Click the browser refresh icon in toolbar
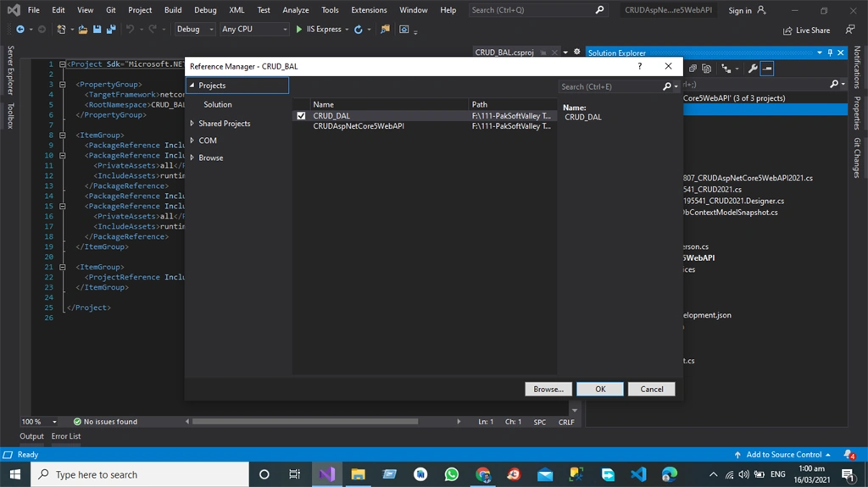868x487 pixels. pyautogui.click(x=359, y=30)
